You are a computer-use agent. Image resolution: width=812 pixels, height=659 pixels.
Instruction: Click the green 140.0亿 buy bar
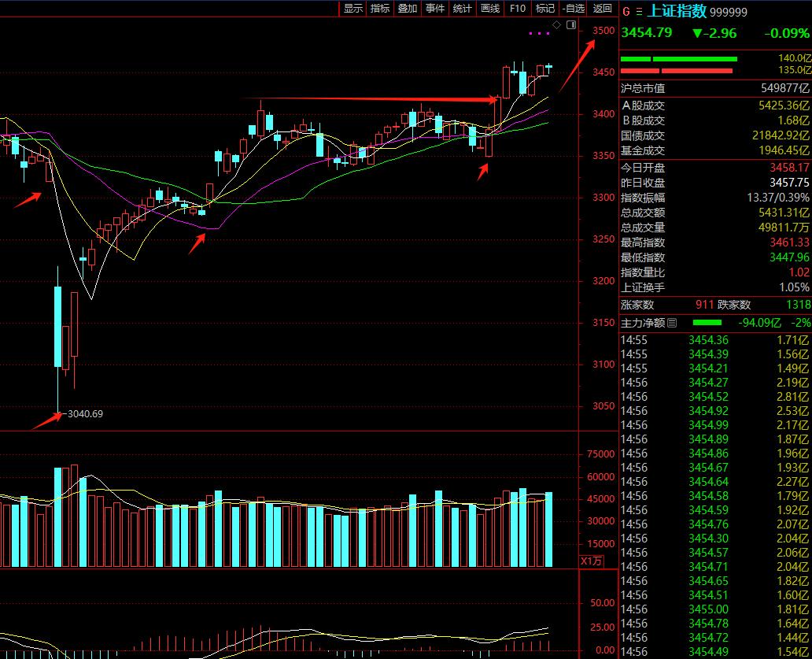coord(678,59)
